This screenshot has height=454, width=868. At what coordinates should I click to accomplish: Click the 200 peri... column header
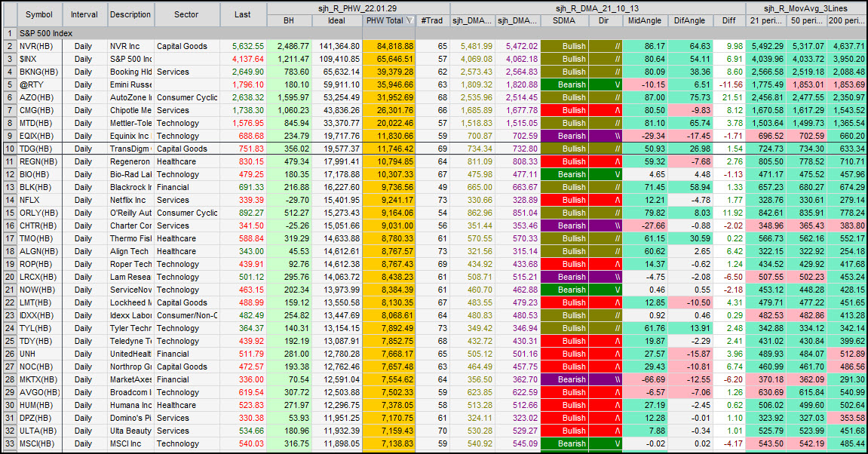[847, 20]
